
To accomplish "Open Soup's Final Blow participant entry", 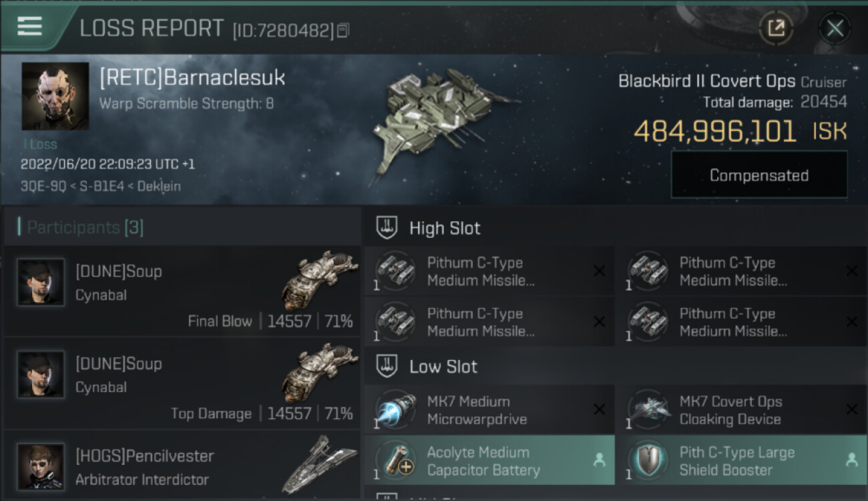I will pyautogui.click(x=182, y=291).
